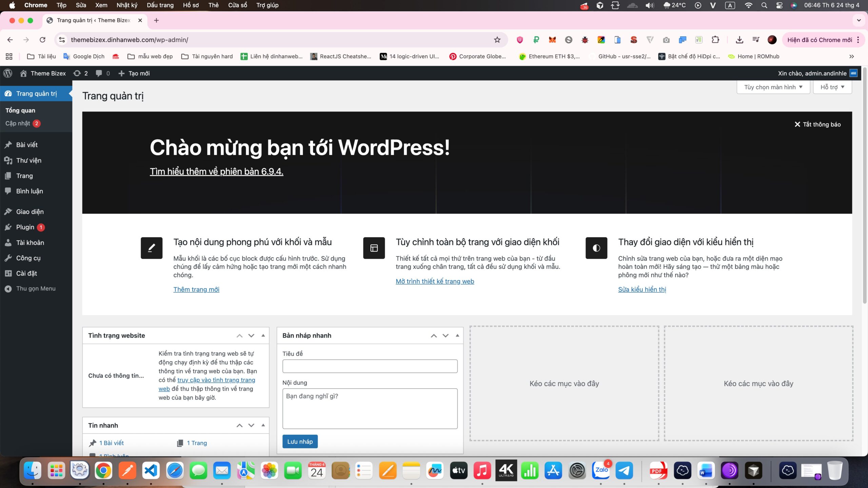Open Giao diện appearance menu
The height and width of the screenshot is (488, 868).
(x=30, y=211)
